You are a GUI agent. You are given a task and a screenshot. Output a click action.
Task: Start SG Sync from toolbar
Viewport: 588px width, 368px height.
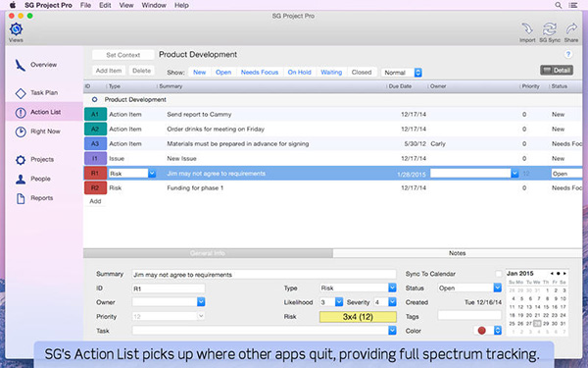[550, 29]
